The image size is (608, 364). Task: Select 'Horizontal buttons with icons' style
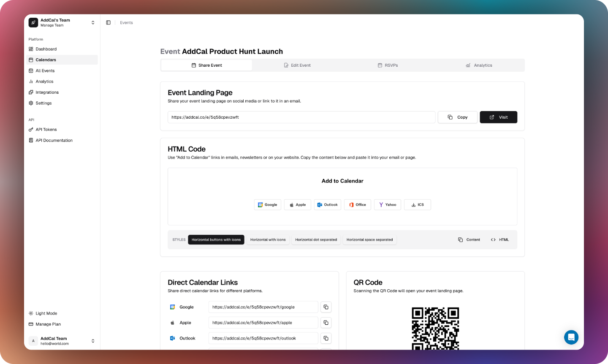(x=216, y=240)
